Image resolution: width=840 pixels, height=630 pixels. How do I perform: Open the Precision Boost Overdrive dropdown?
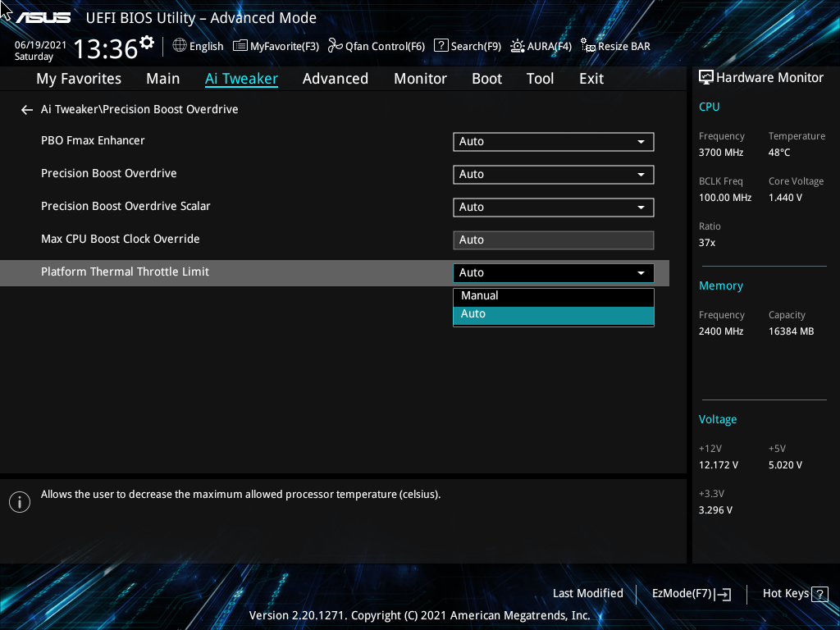coord(553,174)
